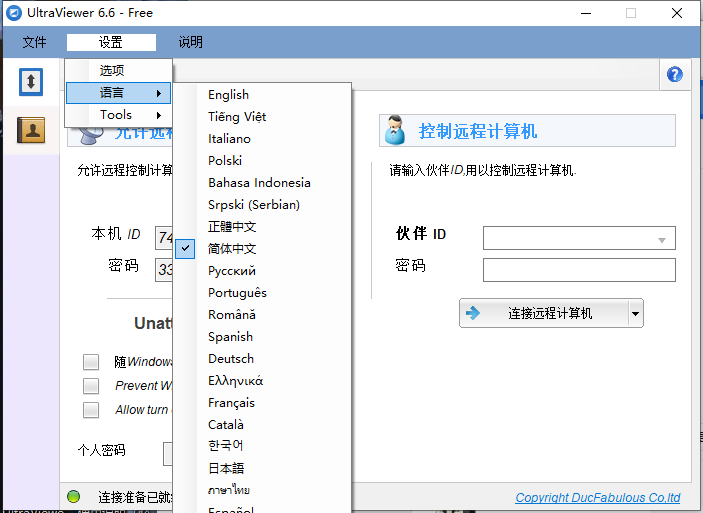This screenshot has height=513, width=703.
Task: Choose Русский language
Action: (x=262, y=270)
